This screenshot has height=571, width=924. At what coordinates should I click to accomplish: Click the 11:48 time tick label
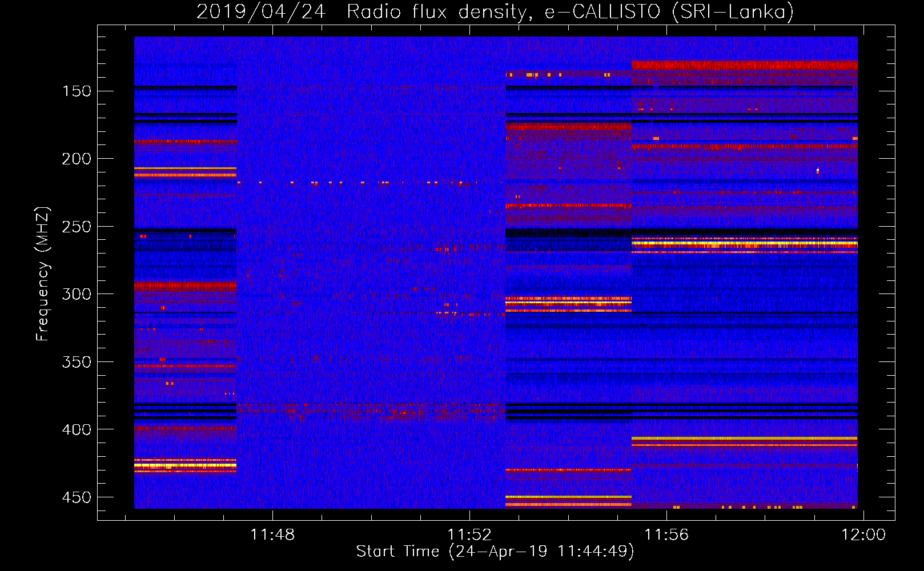(272, 534)
